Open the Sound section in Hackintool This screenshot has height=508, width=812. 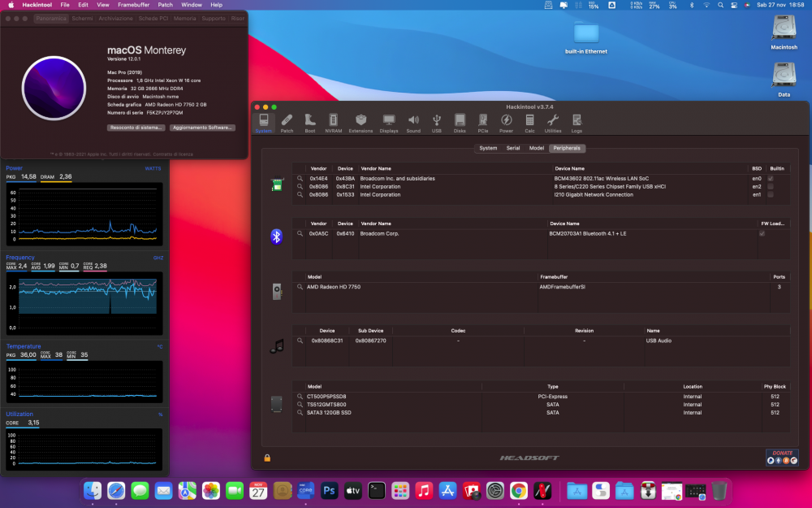[x=413, y=123]
